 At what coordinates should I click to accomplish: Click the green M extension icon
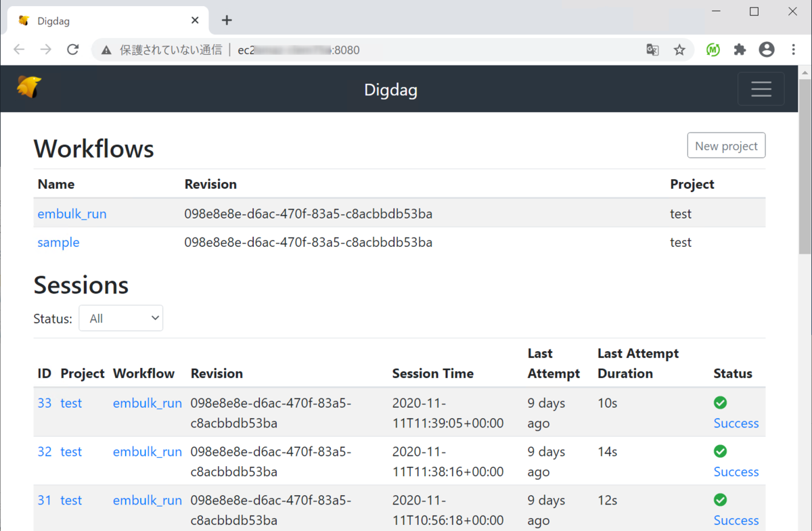[x=713, y=49]
